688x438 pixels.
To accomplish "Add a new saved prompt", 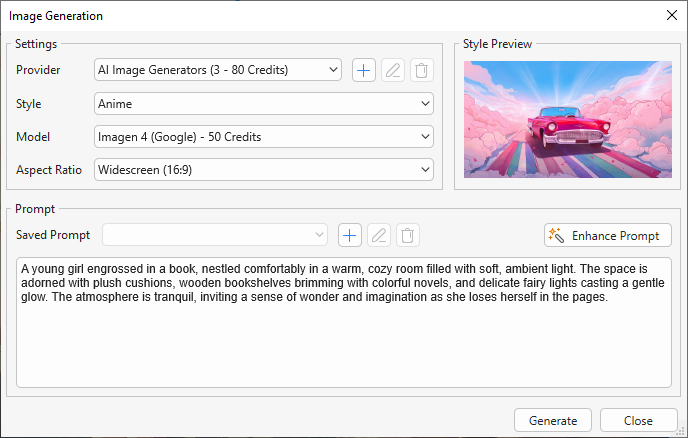I will (x=349, y=235).
